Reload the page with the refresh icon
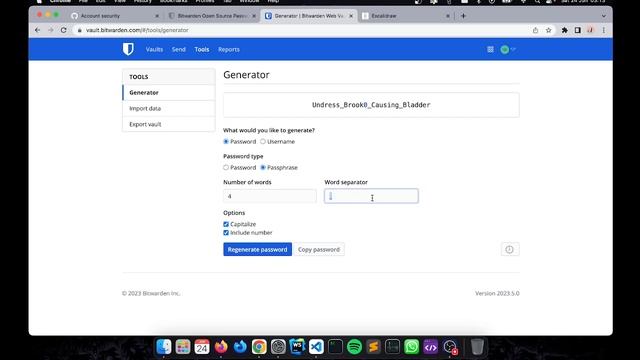 click(64, 30)
